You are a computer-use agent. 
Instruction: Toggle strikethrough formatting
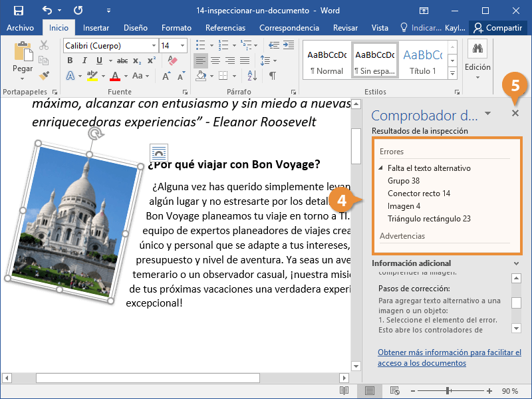click(x=122, y=61)
